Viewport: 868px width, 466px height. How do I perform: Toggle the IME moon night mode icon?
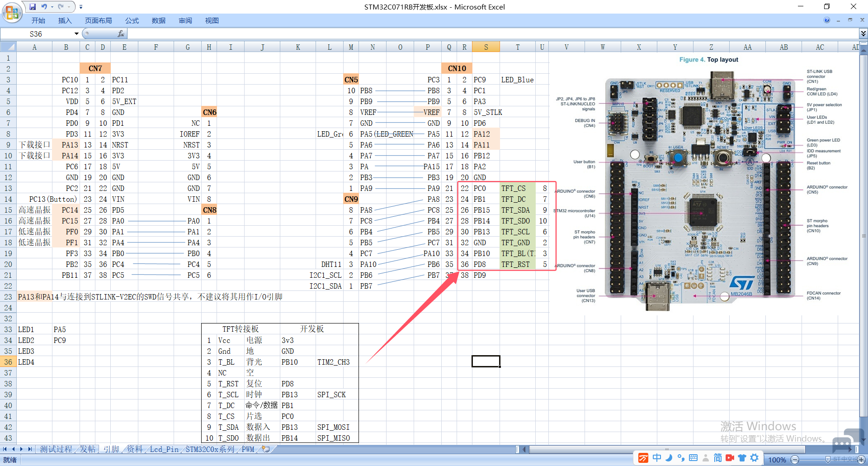click(669, 458)
